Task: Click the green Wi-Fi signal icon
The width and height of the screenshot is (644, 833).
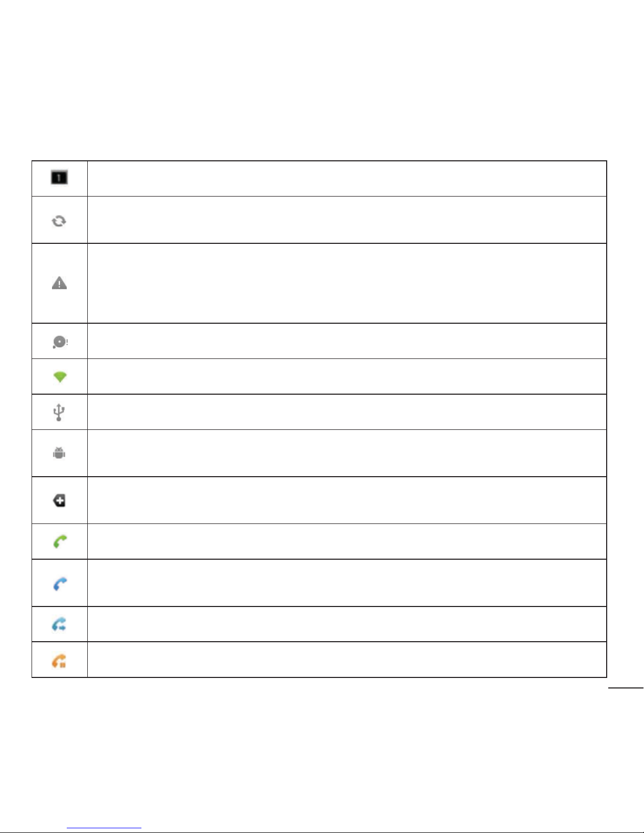Action: point(60,377)
